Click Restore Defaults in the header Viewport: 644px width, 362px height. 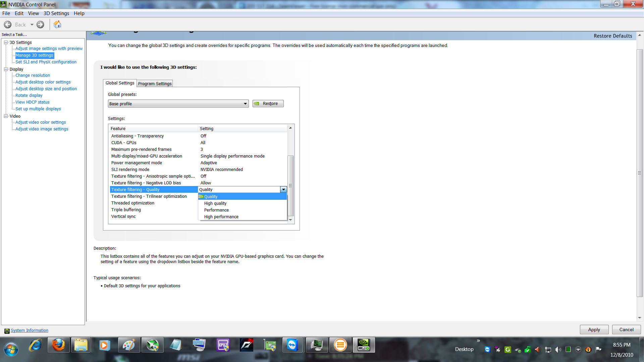pyautogui.click(x=613, y=36)
